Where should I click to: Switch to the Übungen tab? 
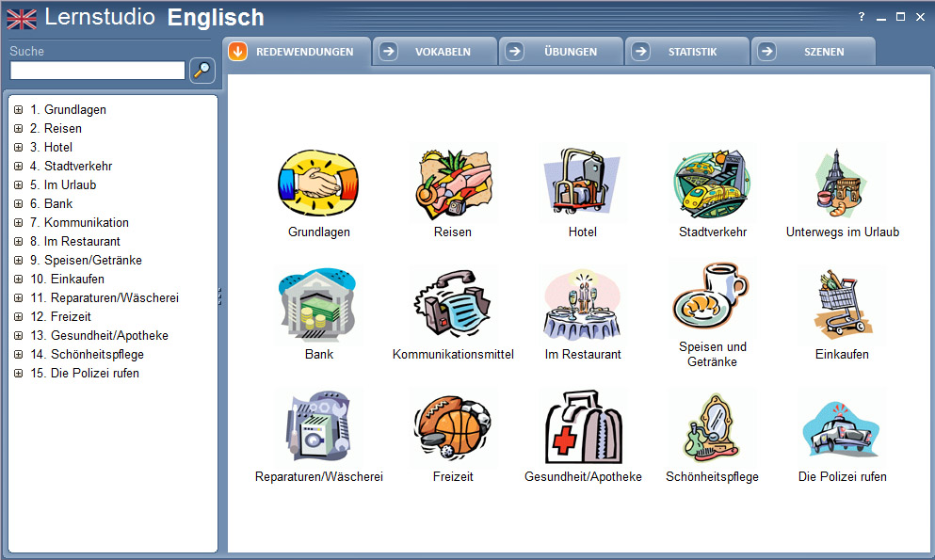point(562,52)
